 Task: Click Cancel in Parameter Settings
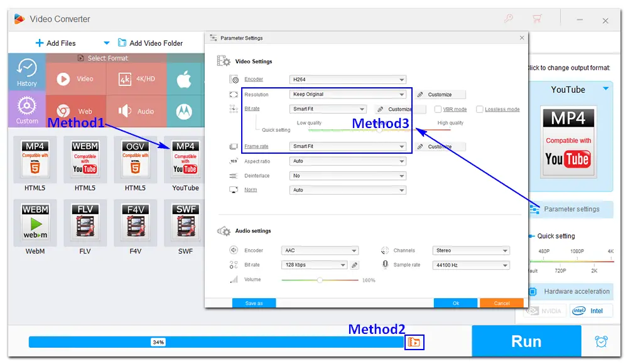point(501,303)
